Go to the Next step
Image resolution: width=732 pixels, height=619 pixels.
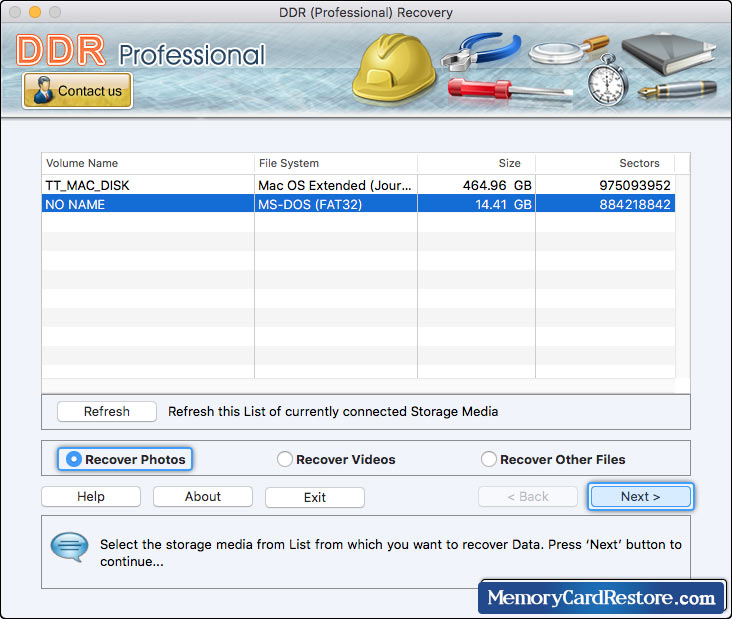640,497
